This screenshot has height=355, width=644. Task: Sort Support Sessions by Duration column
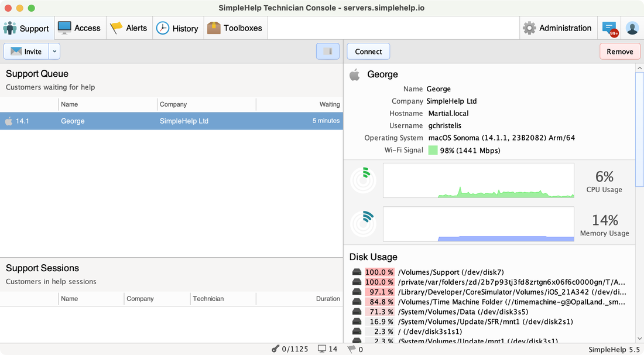[299, 299]
